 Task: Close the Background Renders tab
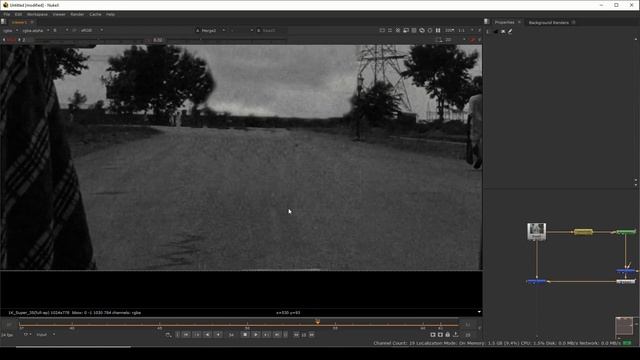[573, 22]
